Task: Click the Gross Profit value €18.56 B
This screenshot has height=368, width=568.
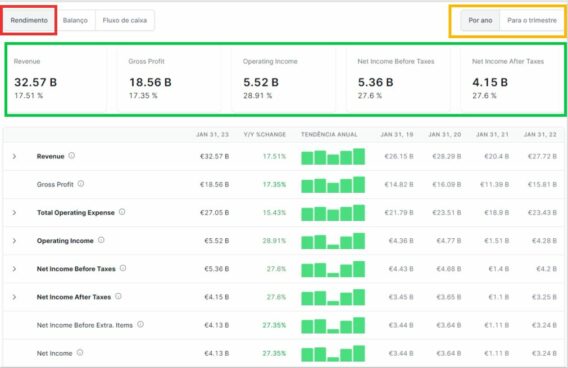Action: point(214,185)
